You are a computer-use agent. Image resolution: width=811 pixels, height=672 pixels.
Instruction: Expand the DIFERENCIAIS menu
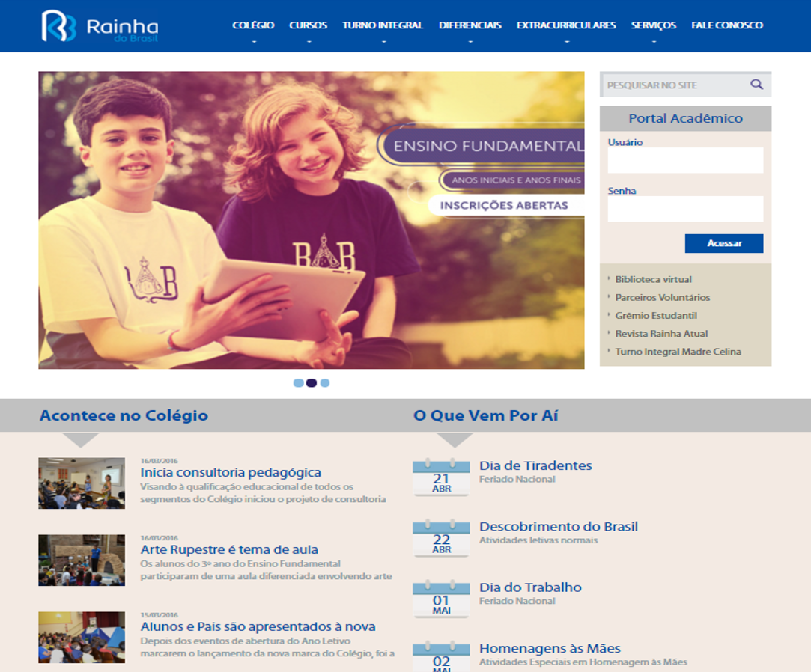click(470, 25)
